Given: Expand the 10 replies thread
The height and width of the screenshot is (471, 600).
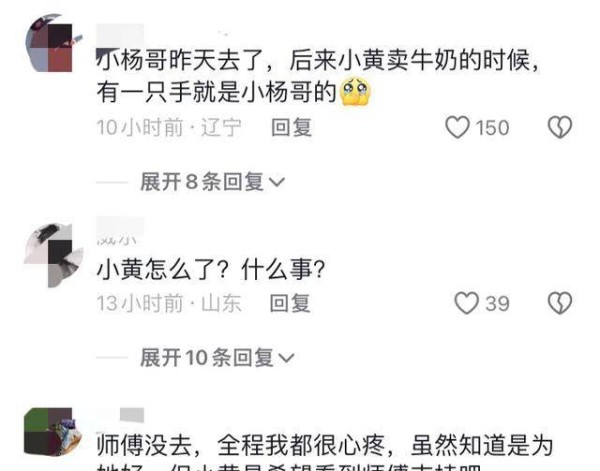Looking at the screenshot, I should point(217,357).
